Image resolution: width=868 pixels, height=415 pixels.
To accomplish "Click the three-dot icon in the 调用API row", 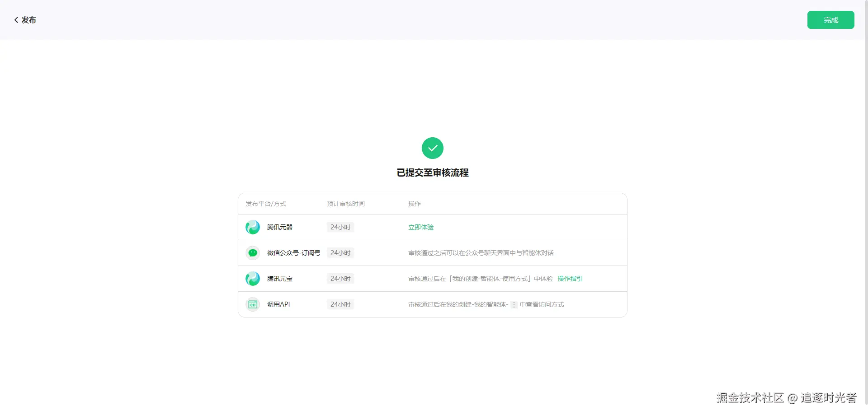I will pos(514,305).
